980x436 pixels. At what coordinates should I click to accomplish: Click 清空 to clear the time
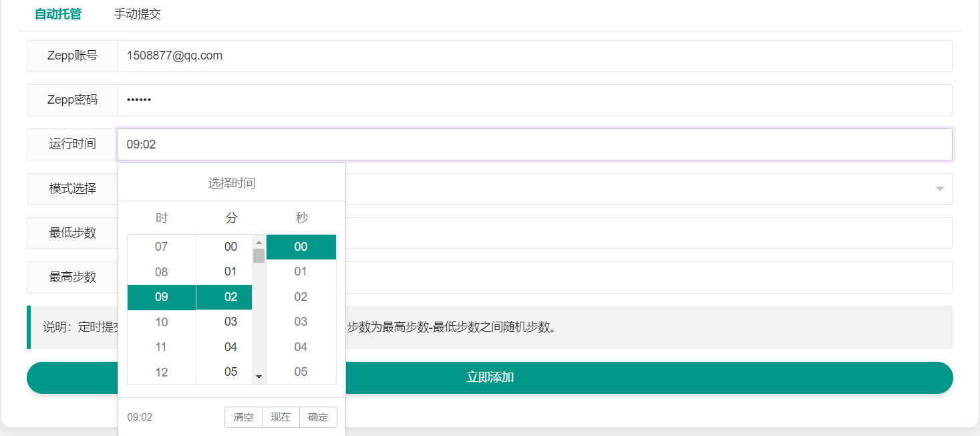243,417
